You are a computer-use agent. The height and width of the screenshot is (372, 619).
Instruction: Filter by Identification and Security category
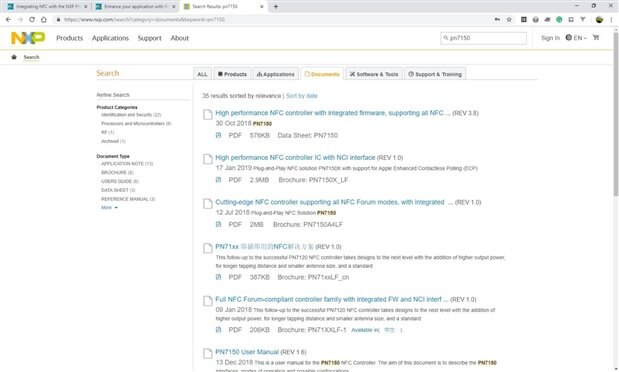pyautogui.click(x=131, y=115)
